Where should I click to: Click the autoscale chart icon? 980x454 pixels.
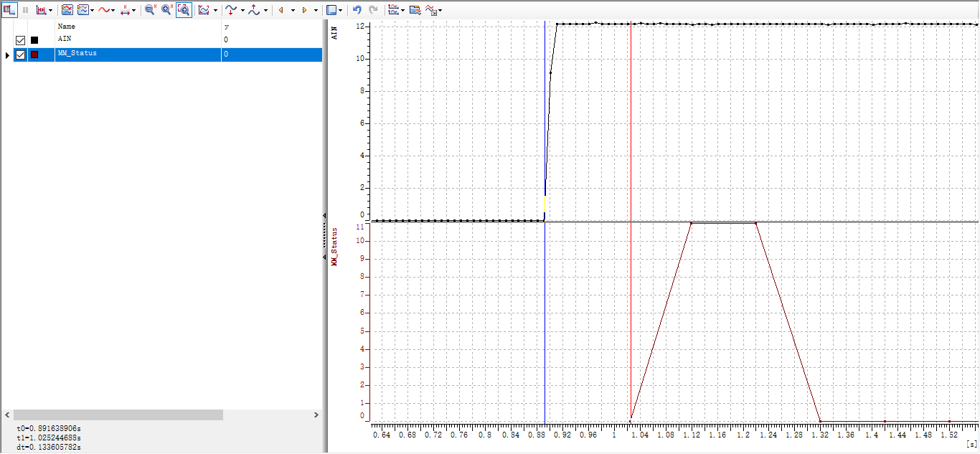click(x=204, y=10)
